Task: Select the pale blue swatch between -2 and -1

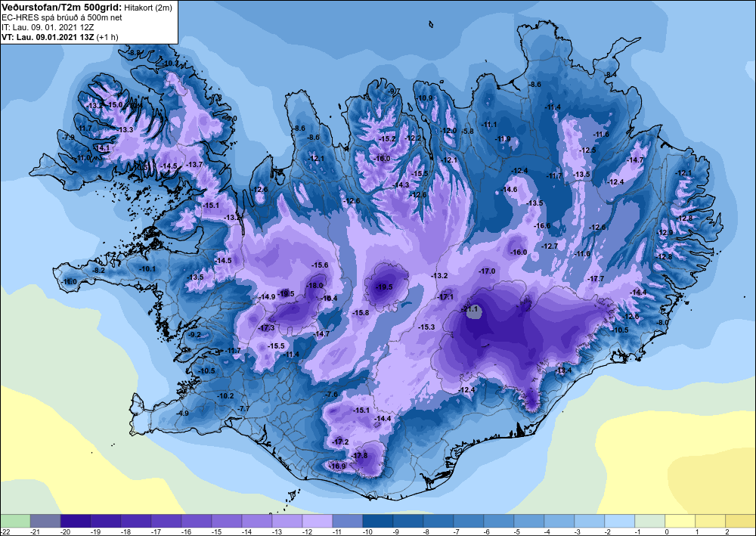Action: coord(620,521)
